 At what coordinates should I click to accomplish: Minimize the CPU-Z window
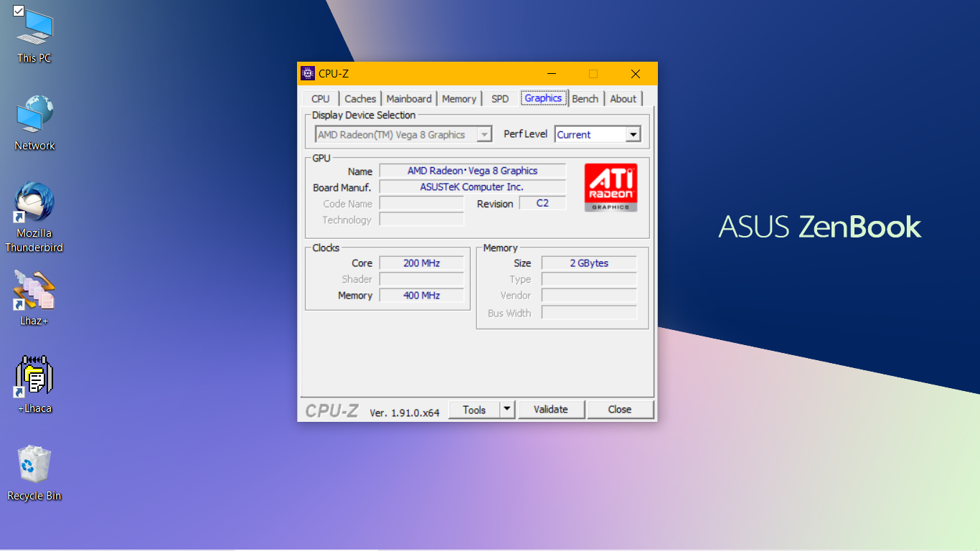(x=552, y=74)
